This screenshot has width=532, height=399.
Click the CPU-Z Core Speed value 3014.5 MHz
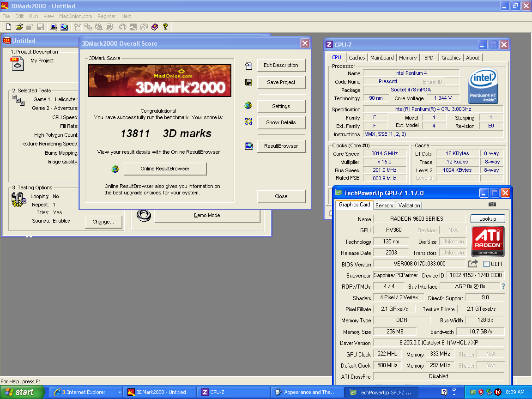point(384,153)
